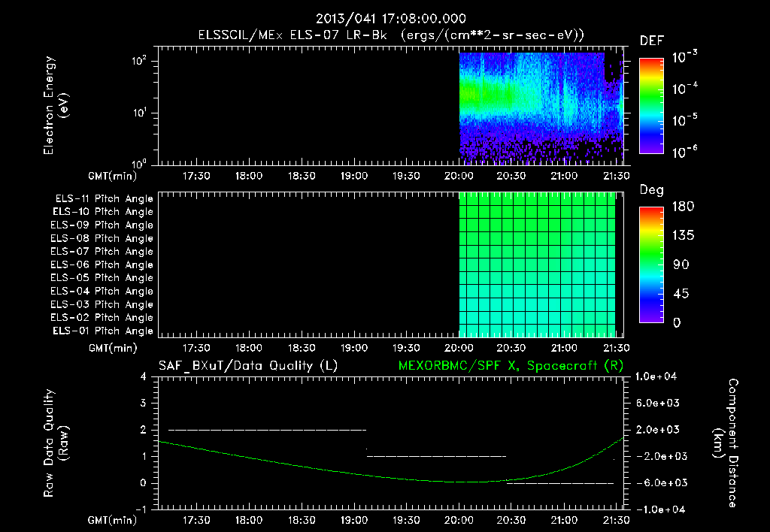
Task: Click the GMT(min) label under the spectrogram panel
Action: [x=113, y=176]
